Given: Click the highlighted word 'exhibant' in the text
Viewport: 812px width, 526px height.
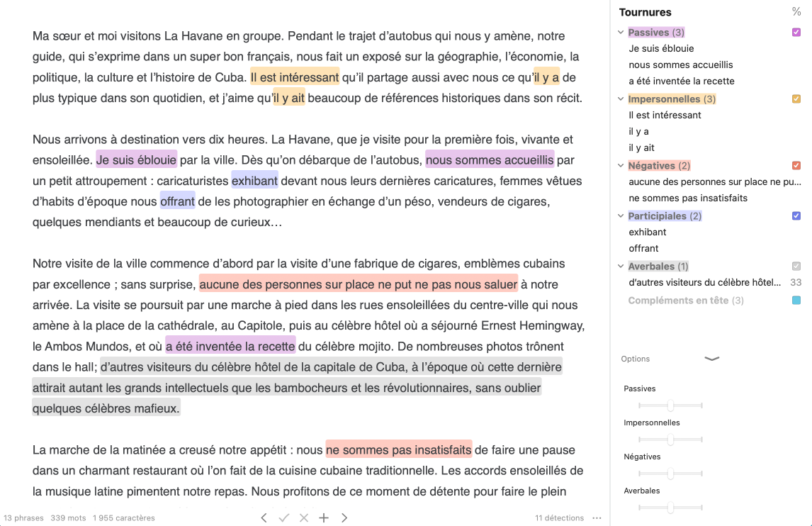Looking at the screenshot, I should coord(255,181).
